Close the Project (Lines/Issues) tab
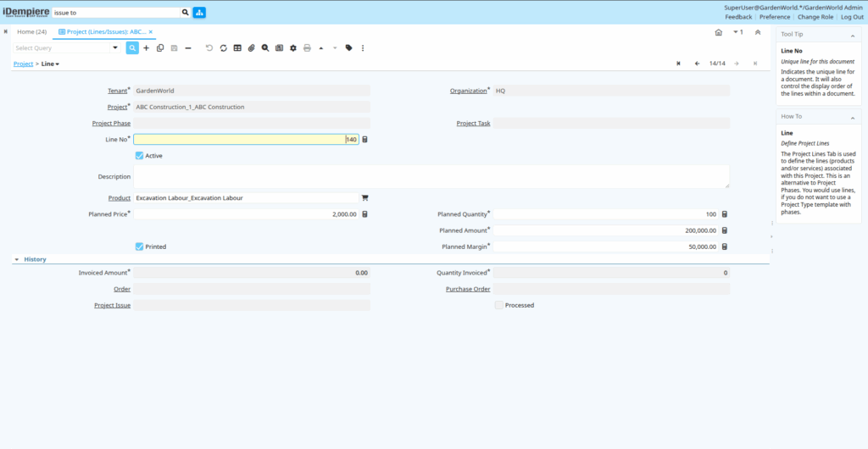 click(151, 32)
